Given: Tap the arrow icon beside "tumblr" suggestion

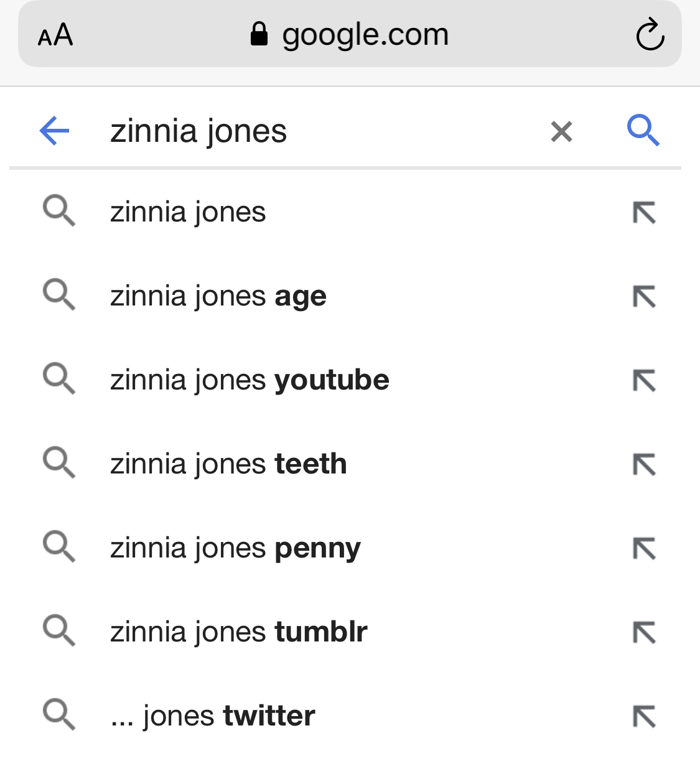Looking at the screenshot, I should 644,633.
